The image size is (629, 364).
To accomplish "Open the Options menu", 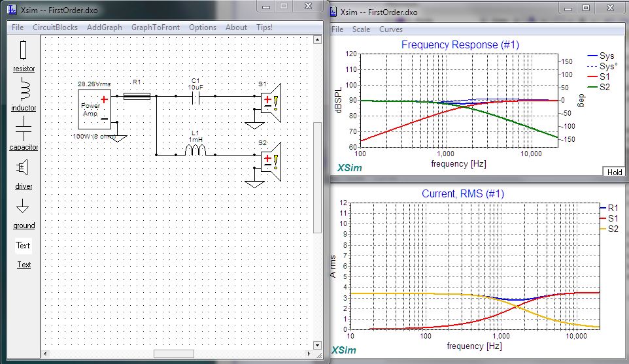I will 203,27.
